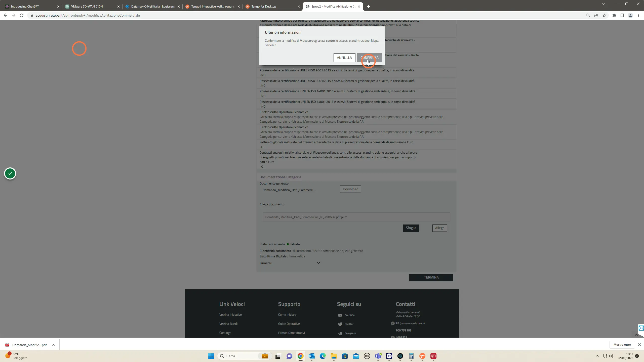Viewport: 644px width, 362px height.
Task: Close the Tango Interactive walkthroughs tab
Action: pos(239,7)
